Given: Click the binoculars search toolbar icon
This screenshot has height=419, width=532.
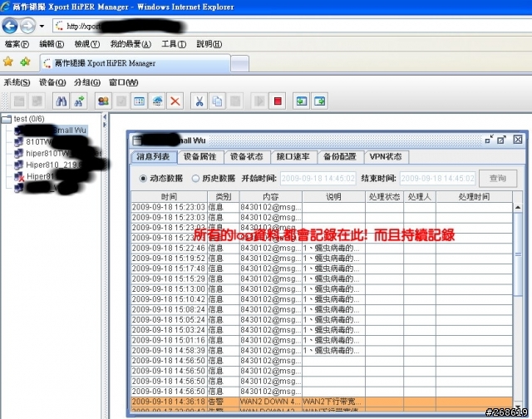Looking at the screenshot, I should pos(61,101).
